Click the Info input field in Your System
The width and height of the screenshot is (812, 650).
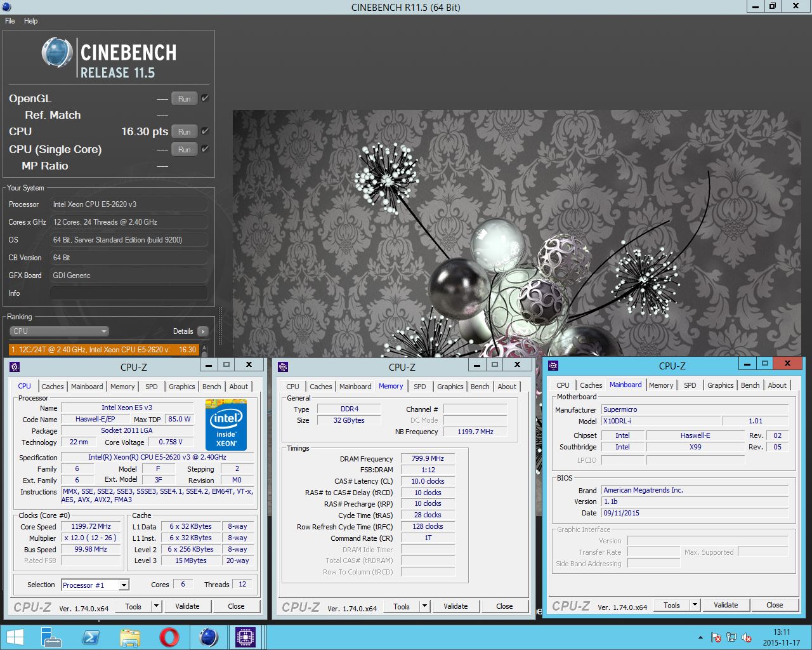click(129, 293)
